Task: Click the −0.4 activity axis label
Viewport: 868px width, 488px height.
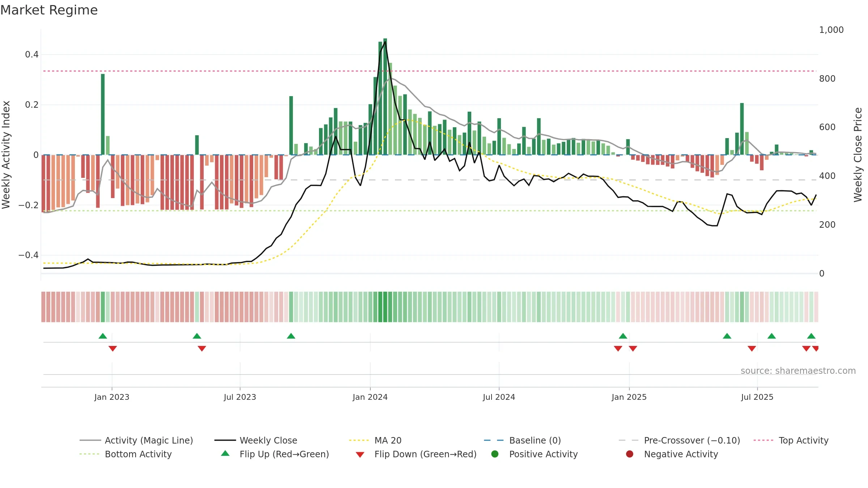Action: (x=29, y=255)
